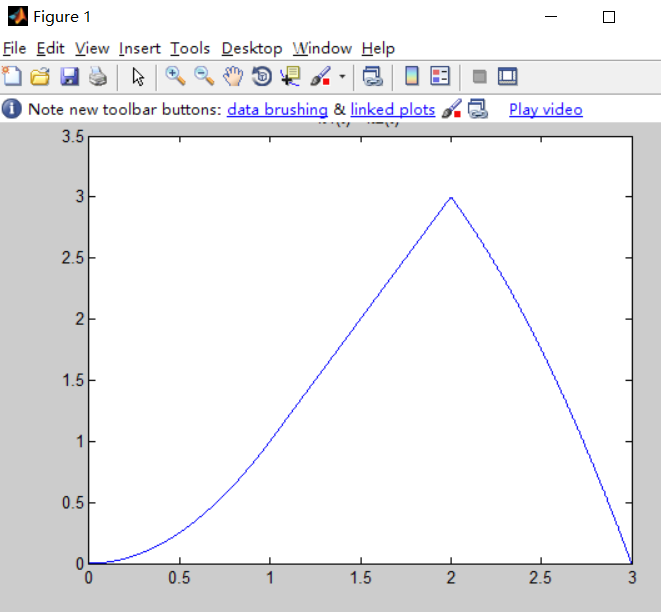Open the File menu
Image resolution: width=661 pixels, height=612 pixels.
click(14, 48)
